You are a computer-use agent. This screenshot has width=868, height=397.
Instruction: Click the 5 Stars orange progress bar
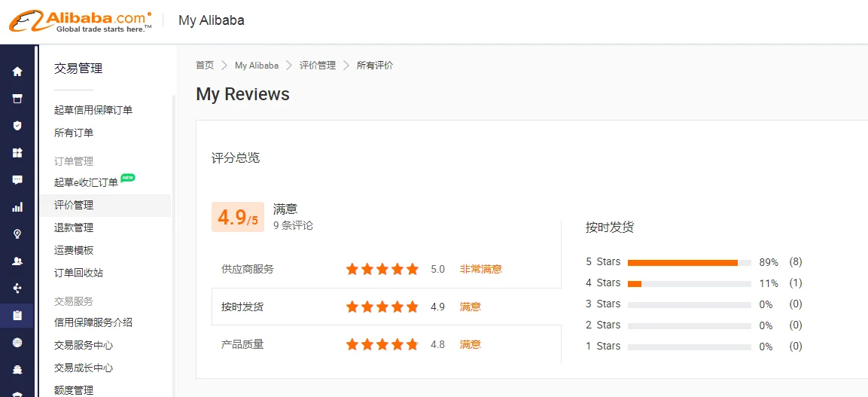[682, 262]
